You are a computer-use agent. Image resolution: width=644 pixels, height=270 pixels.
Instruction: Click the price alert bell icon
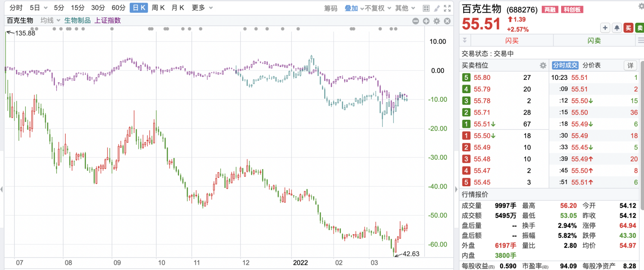point(617,28)
